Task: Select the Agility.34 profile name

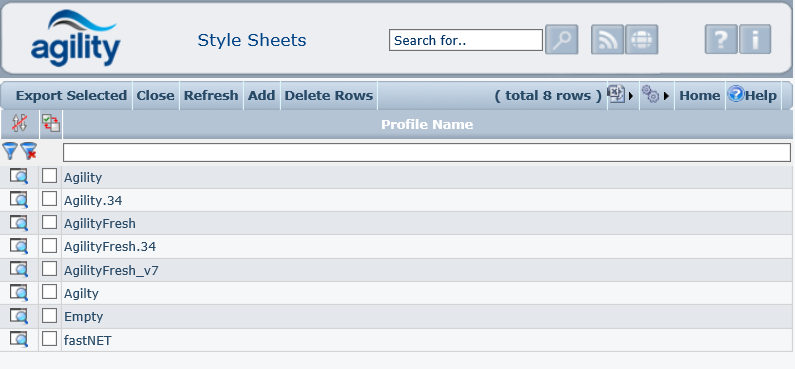Action: click(x=93, y=201)
